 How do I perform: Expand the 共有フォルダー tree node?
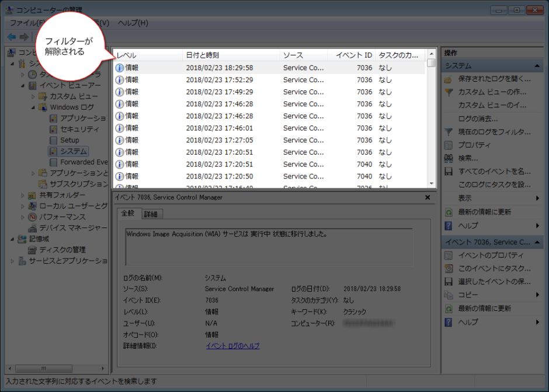click(23, 195)
